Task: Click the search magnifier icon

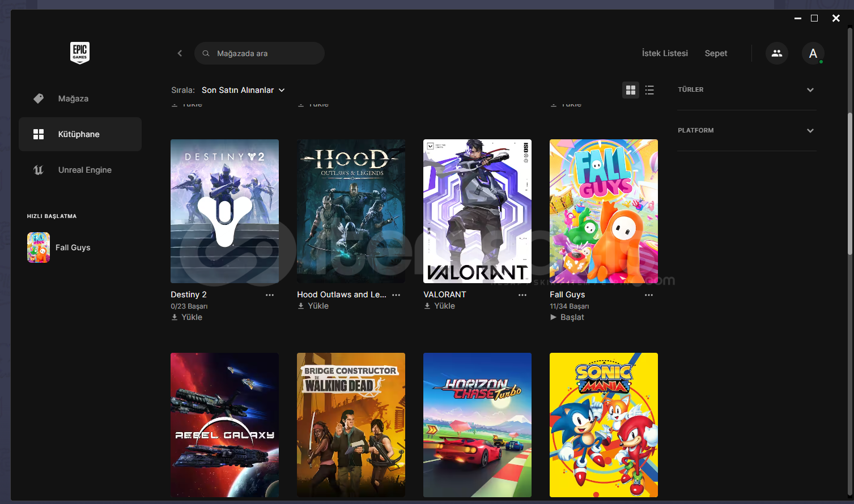Action: [206, 53]
